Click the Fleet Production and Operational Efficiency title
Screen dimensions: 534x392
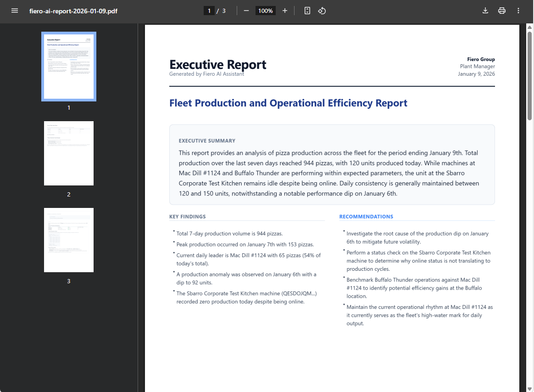coord(288,103)
